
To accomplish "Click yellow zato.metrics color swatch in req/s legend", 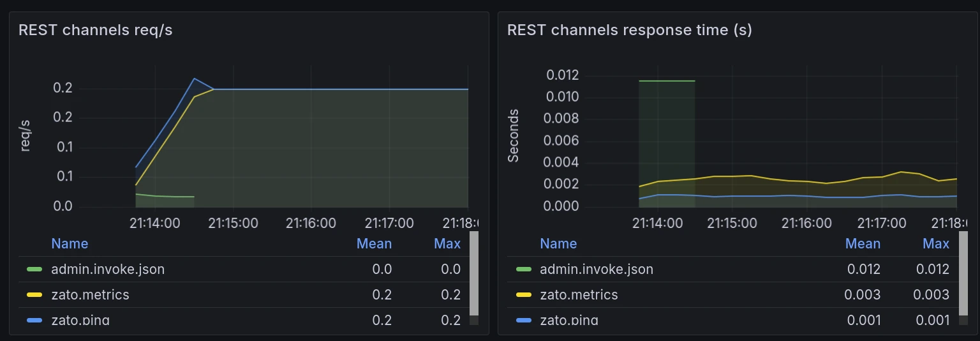I will pyautogui.click(x=34, y=295).
